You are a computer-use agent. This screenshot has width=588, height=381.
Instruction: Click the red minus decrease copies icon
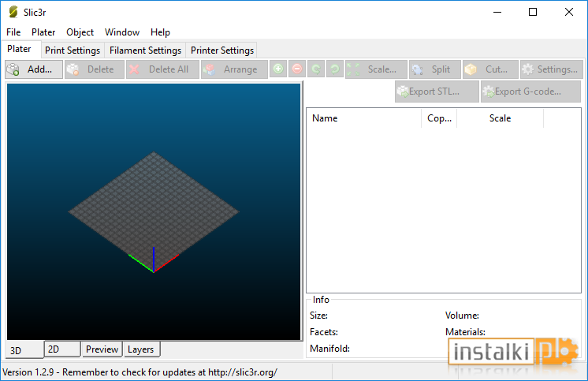click(x=297, y=69)
